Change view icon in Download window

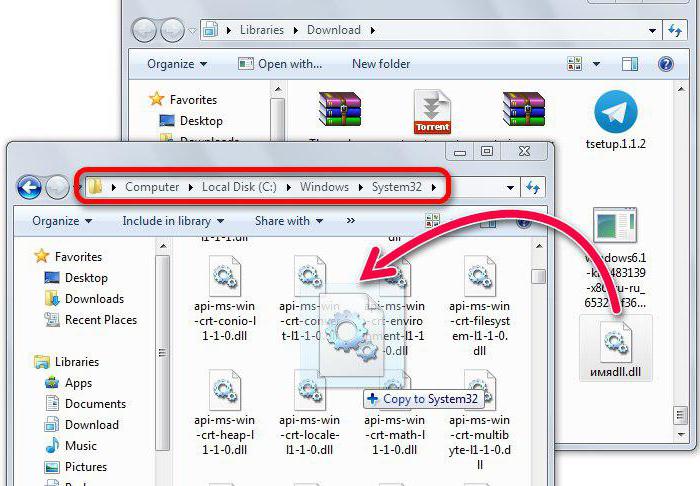pyautogui.click(x=574, y=64)
